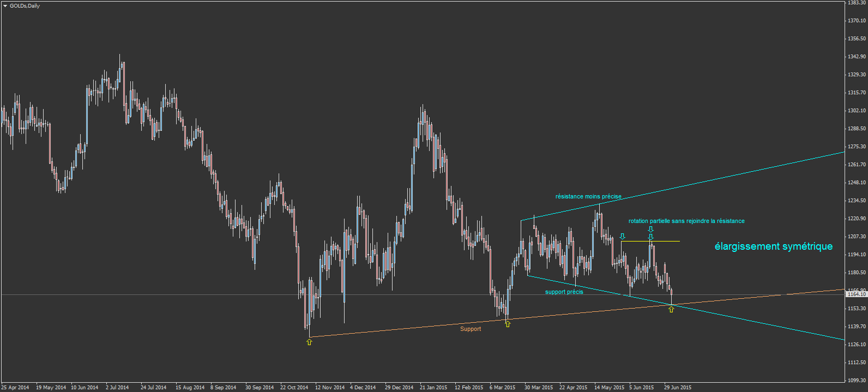Click the 30 Mar 2015 date label

point(539,388)
